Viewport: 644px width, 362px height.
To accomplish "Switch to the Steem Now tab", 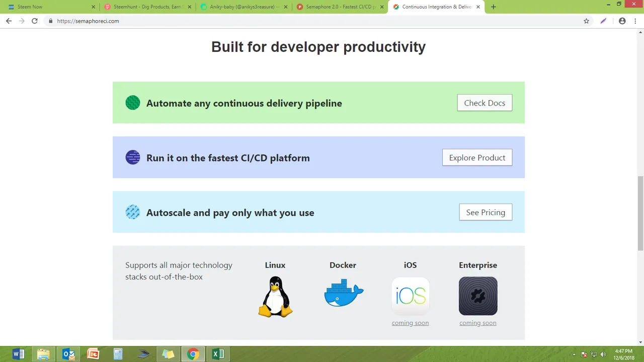I will [49, 7].
